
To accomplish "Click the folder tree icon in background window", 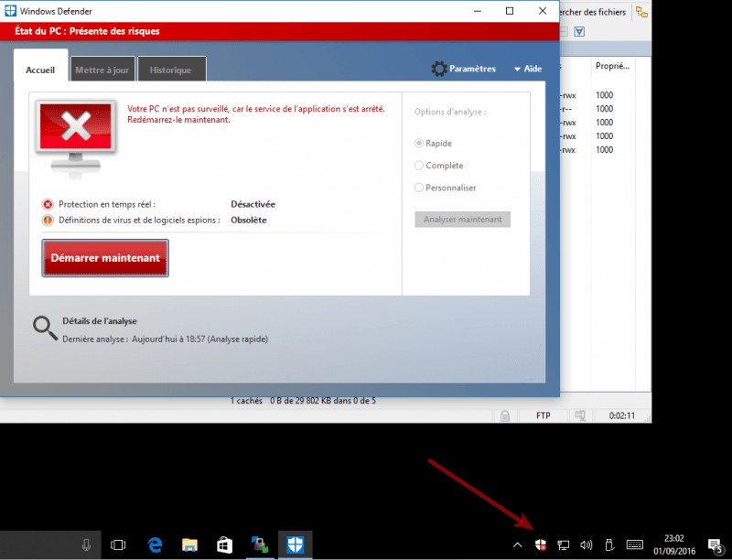I will (x=642, y=12).
